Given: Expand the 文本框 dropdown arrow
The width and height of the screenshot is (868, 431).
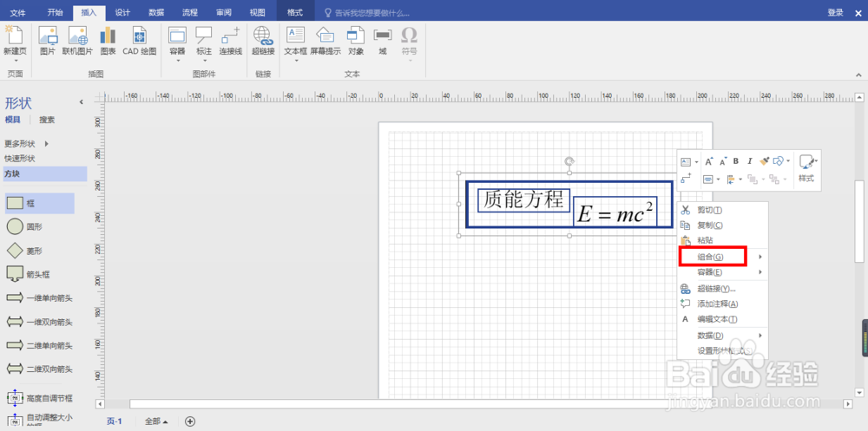Looking at the screenshot, I should pyautogui.click(x=296, y=61).
